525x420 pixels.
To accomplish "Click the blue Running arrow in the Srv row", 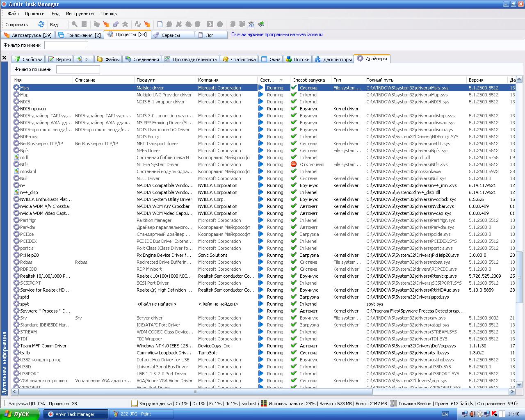I will (261, 318).
